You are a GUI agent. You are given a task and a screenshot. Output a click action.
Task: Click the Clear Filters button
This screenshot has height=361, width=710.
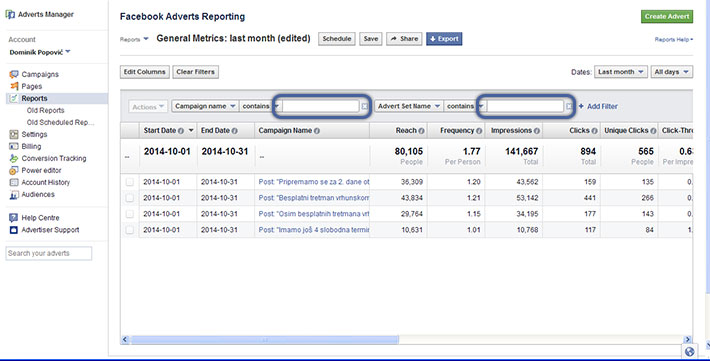tap(196, 72)
